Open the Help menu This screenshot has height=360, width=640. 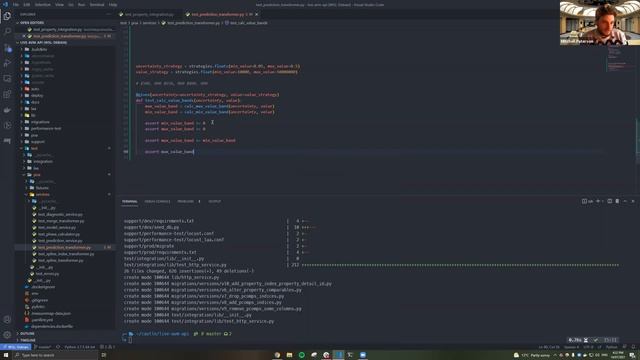113,4
